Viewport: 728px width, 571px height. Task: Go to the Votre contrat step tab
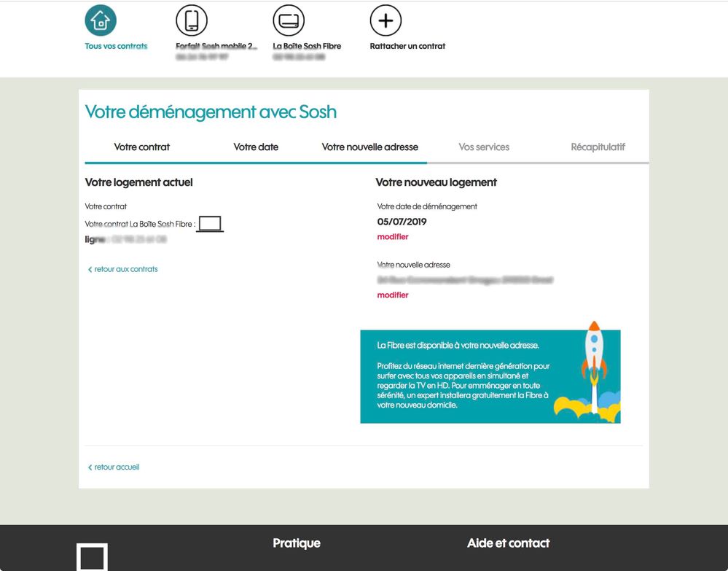pyautogui.click(x=141, y=147)
